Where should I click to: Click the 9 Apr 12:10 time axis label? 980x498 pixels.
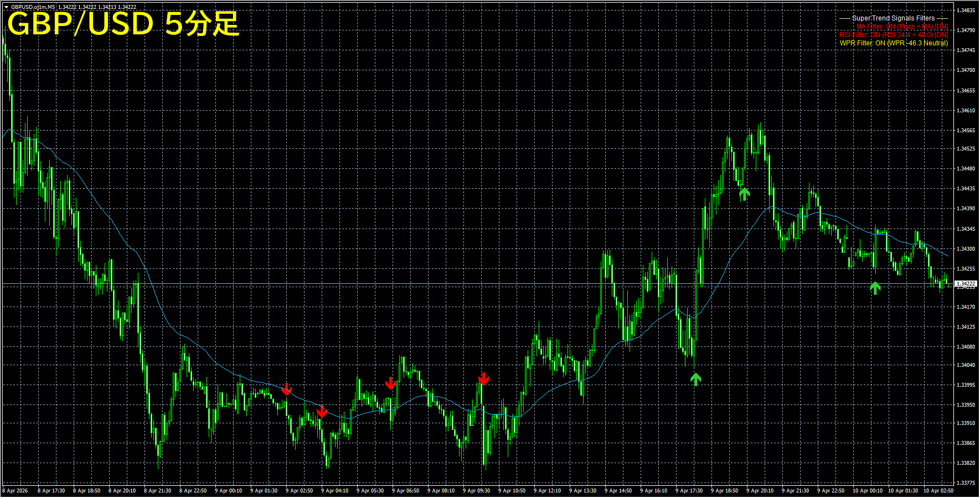coord(547,491)
